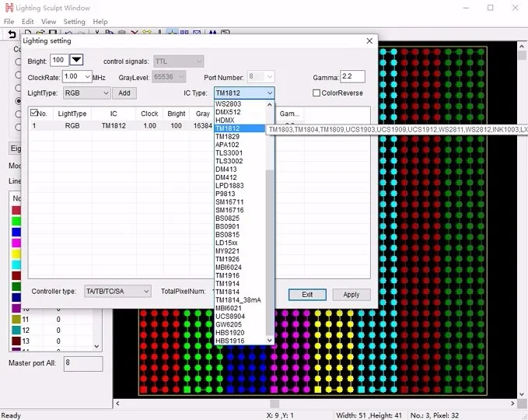Click the cyan color swatch
528x420 pixels.
click(x=16, y=264)
